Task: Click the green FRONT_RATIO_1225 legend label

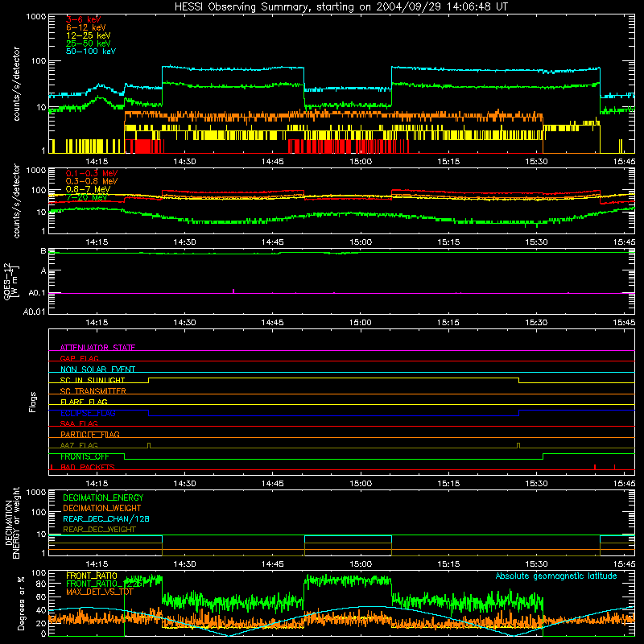Action: tap(105, 584)
